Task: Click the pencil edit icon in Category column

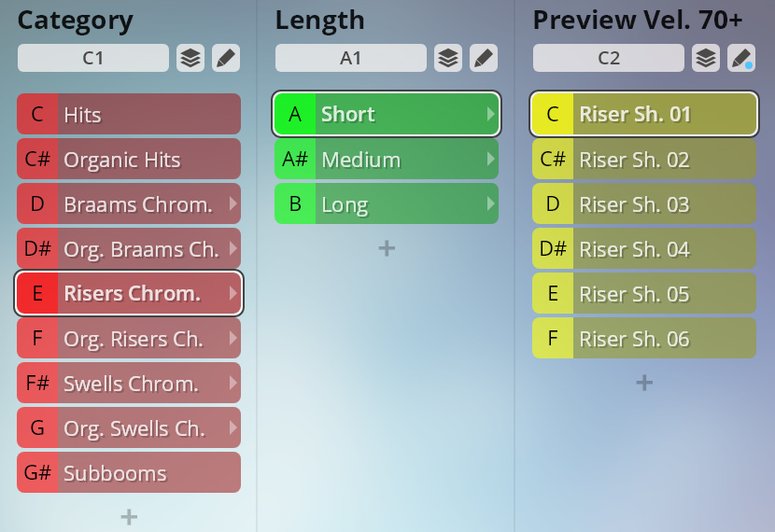Action: coord(226,58)
